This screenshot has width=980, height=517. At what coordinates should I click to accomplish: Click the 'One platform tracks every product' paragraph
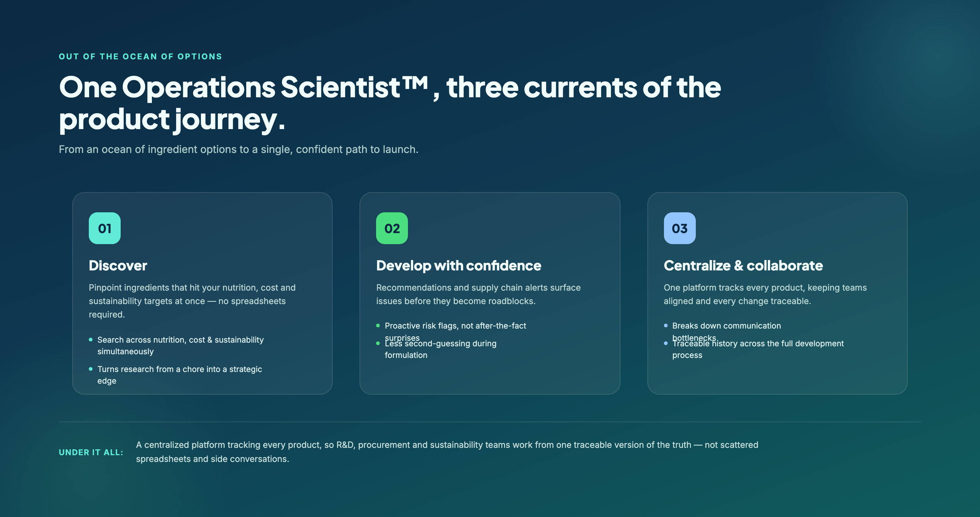click(x=765, y=294)
